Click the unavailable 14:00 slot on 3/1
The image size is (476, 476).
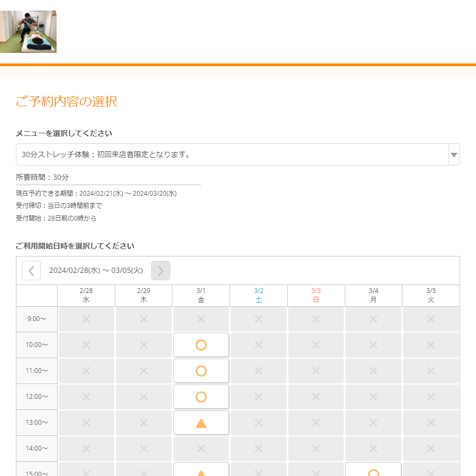coord(201,448)
